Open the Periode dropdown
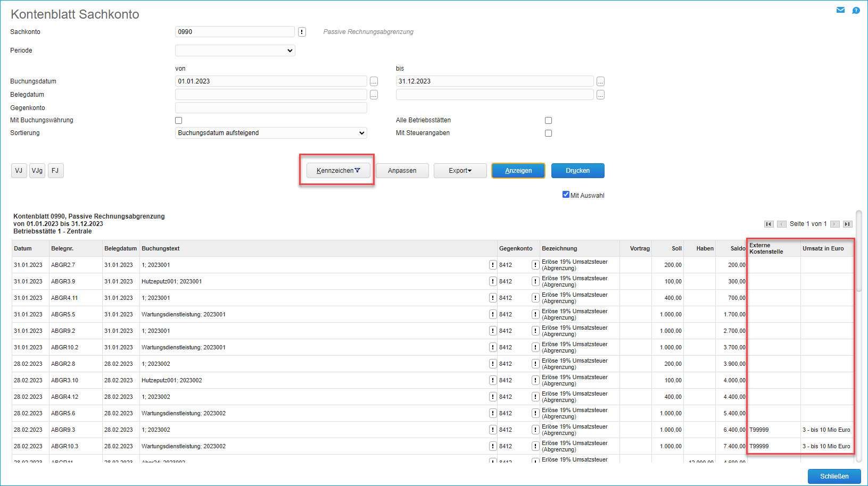Screen dimensions: 868x486 pos(235,51)
